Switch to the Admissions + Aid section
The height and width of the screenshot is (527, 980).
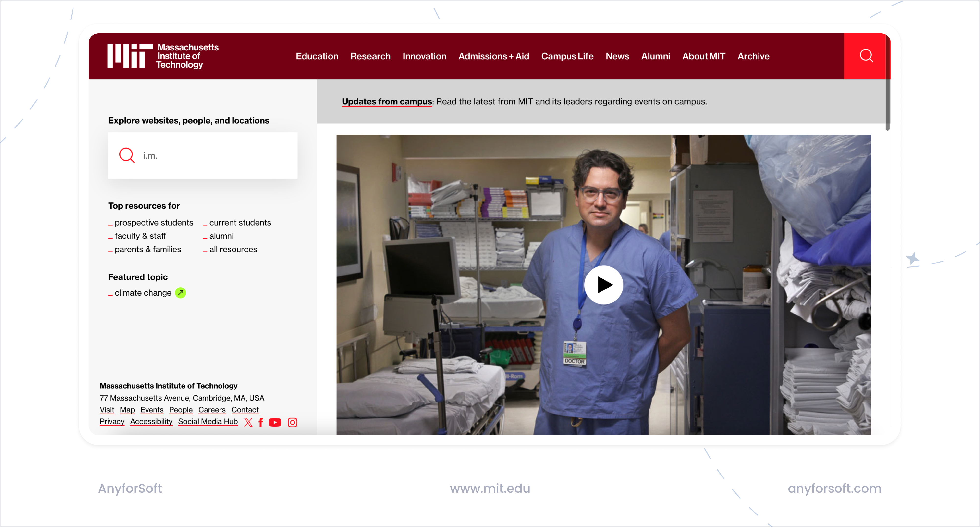click(x=493, y=56)
